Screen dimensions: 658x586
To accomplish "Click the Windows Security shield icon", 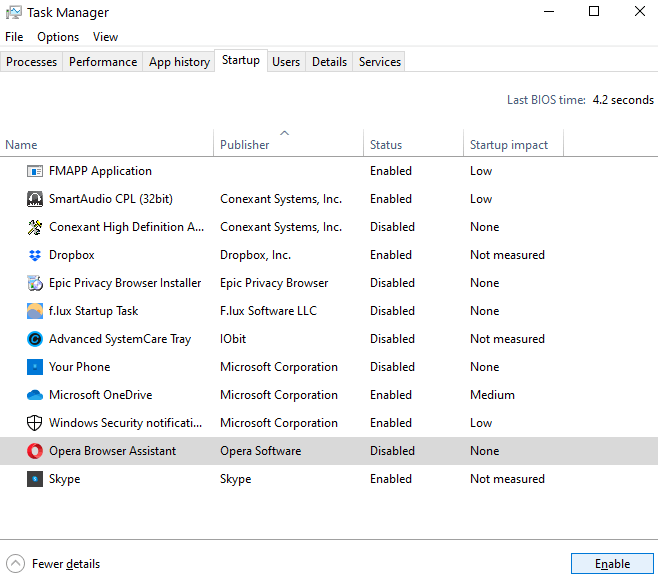I will click(x=35, y=423).
